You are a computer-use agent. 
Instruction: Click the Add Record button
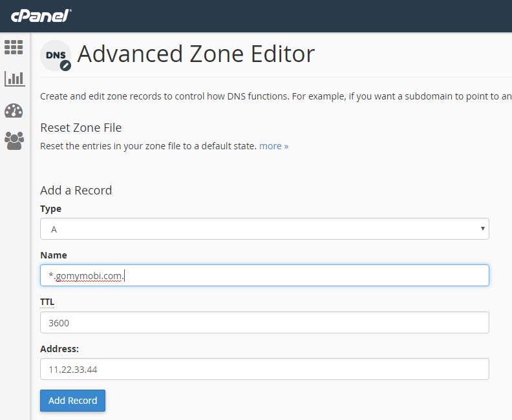tap(73, 401)
